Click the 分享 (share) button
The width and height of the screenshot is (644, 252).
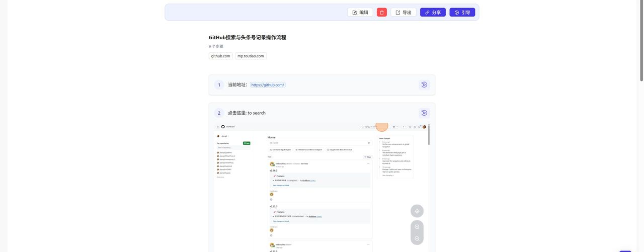coord(433,13)
